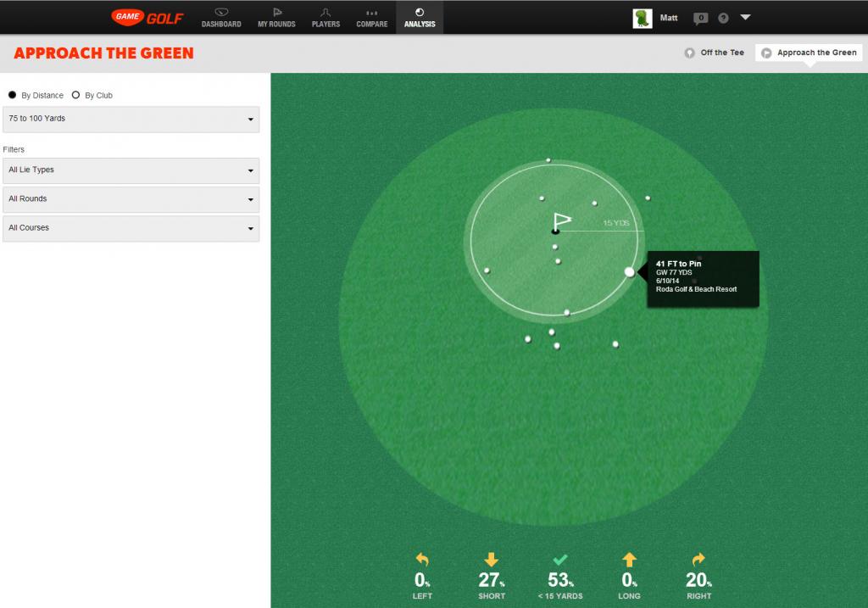Go to the Dashboard tab
This screenshot has width=868, height=608.
pos(221,18)
